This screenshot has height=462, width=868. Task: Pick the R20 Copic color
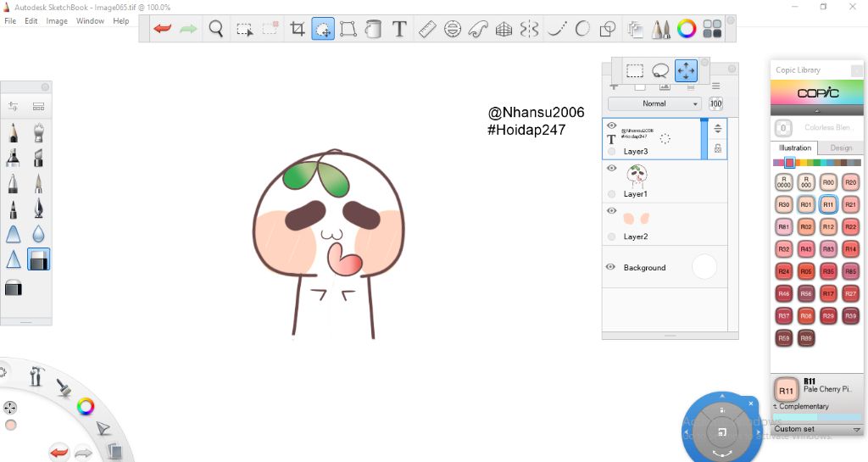850,182
